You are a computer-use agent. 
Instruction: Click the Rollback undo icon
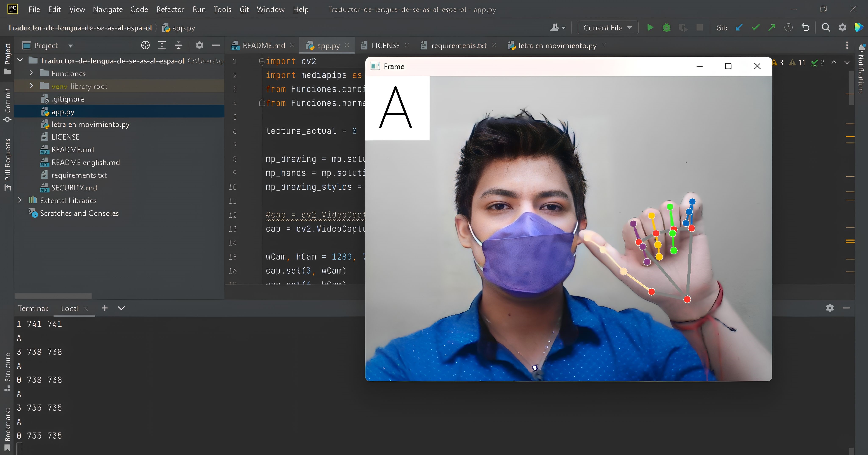pos(805,28)
